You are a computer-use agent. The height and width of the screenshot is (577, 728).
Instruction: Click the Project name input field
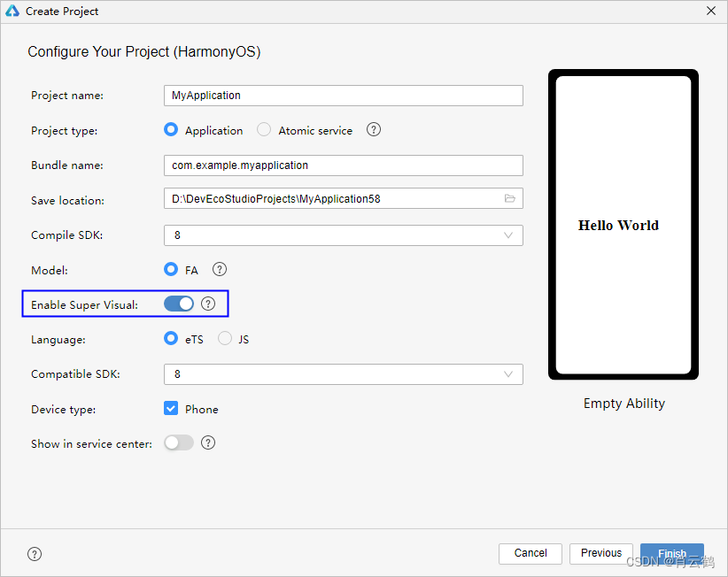(x=344, y=96)
